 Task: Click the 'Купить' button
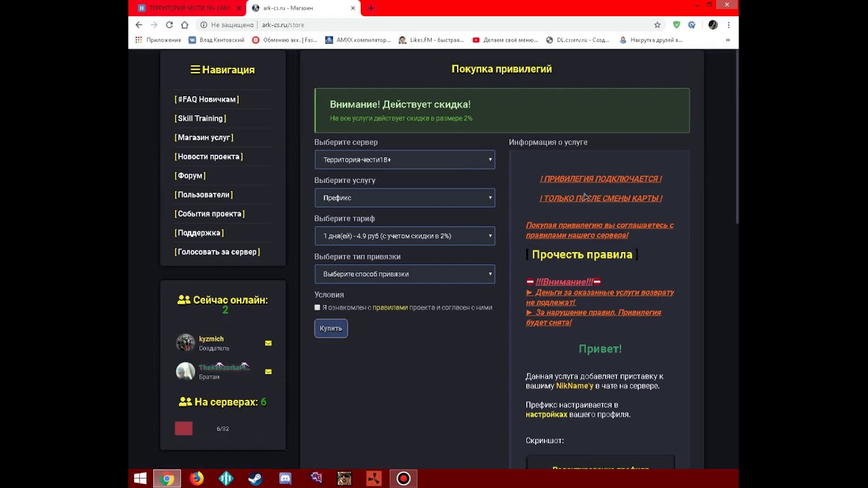click(331, 328)
